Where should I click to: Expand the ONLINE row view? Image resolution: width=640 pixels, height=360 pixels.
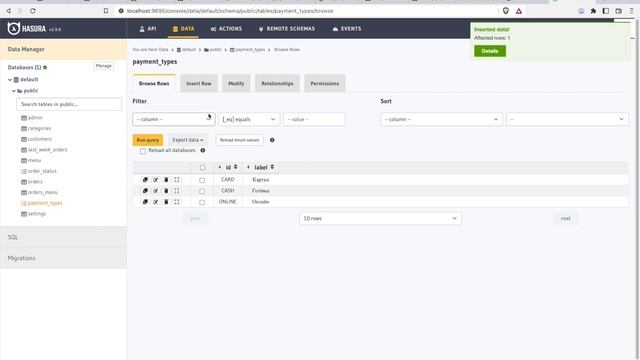pyautogui.click(x=177, y=202)
